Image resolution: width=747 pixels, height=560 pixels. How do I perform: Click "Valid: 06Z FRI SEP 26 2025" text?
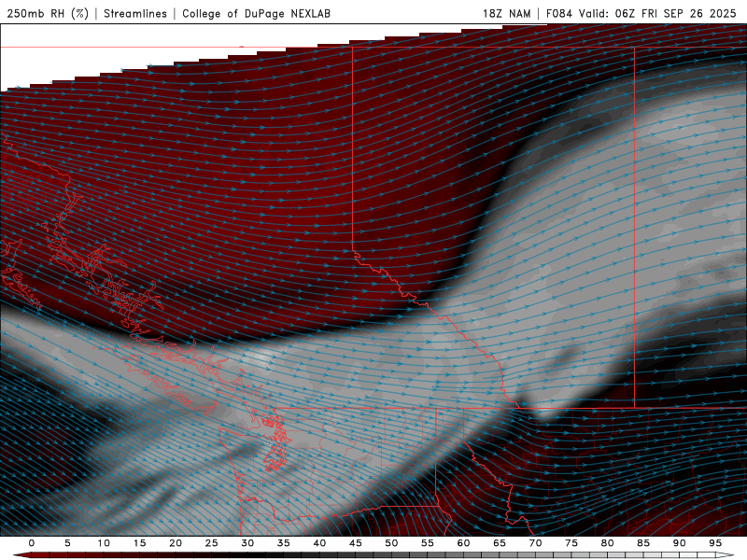[x=657, y=13]
